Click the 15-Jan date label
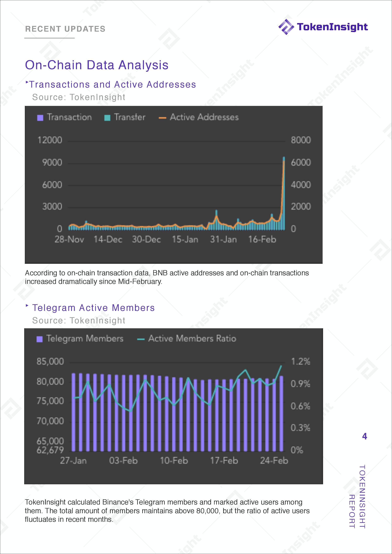This screenshot has width=392, height=554. pyautogui.click(x=185, y=239)
